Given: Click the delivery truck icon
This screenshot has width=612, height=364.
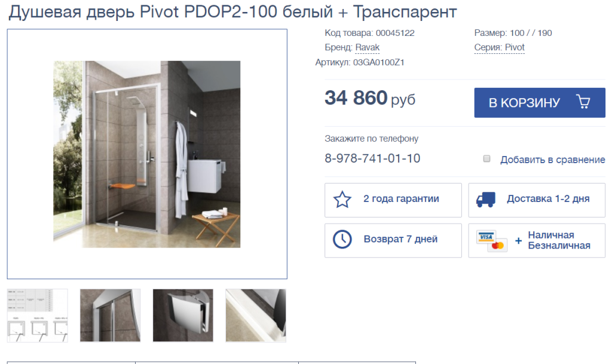Looking at the screenshot, I should (x=486, y=200).
